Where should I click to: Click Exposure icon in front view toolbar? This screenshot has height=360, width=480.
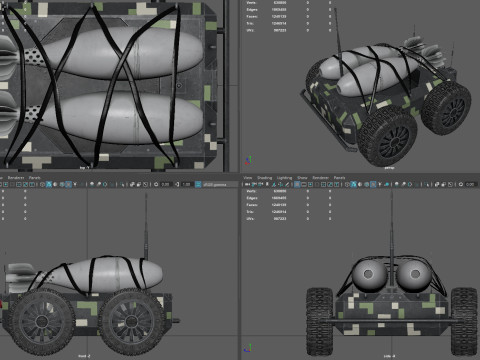click(x=156, y=184)
